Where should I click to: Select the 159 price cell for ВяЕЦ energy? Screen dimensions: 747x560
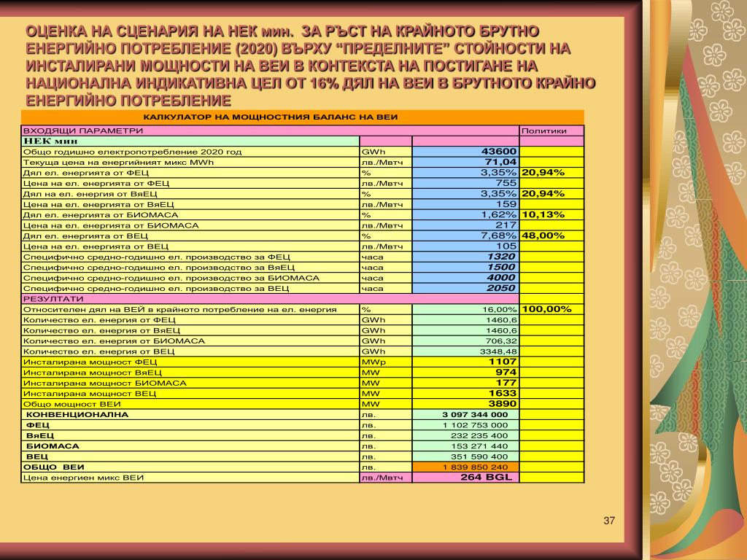pyautogui.click(x=465, y=204)
